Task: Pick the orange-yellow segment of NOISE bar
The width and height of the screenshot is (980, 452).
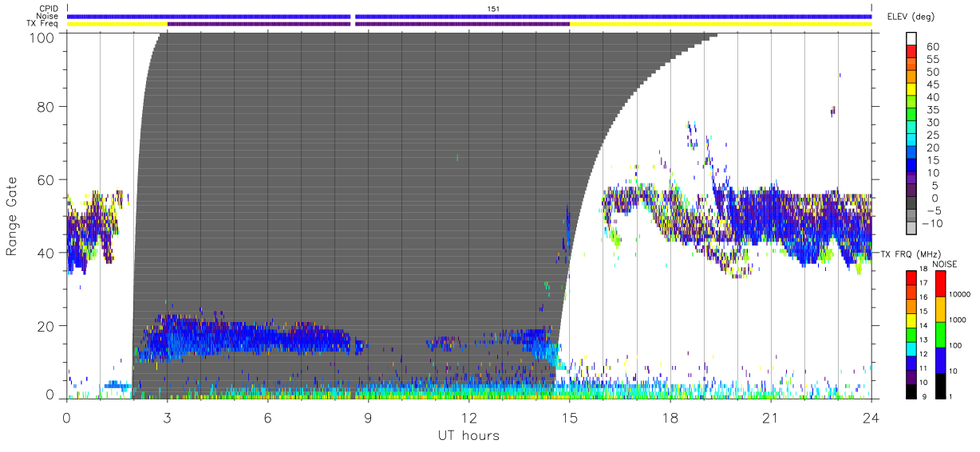Action: coord(940,309)
